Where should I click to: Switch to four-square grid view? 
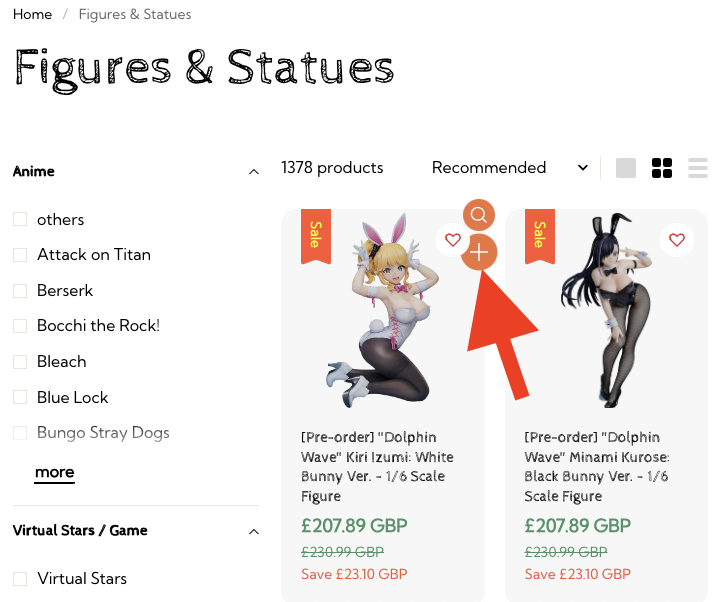pos(662,168)
